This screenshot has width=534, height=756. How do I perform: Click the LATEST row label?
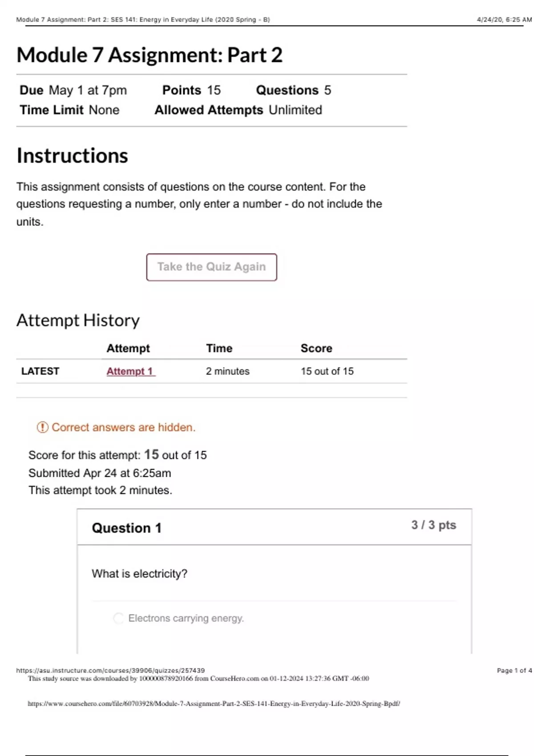point(40,371)
